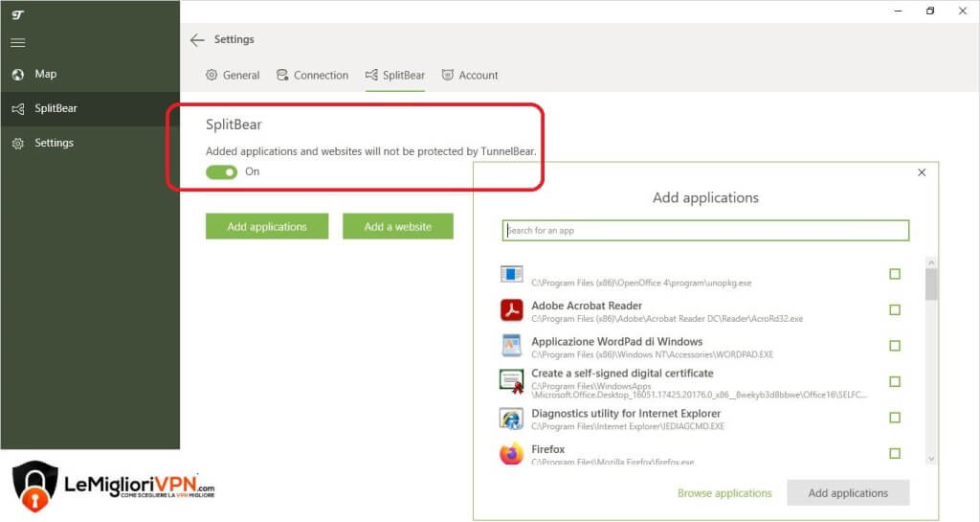Click the app list scrollbar thumb

pyautogui.click(x=931, y=284)
